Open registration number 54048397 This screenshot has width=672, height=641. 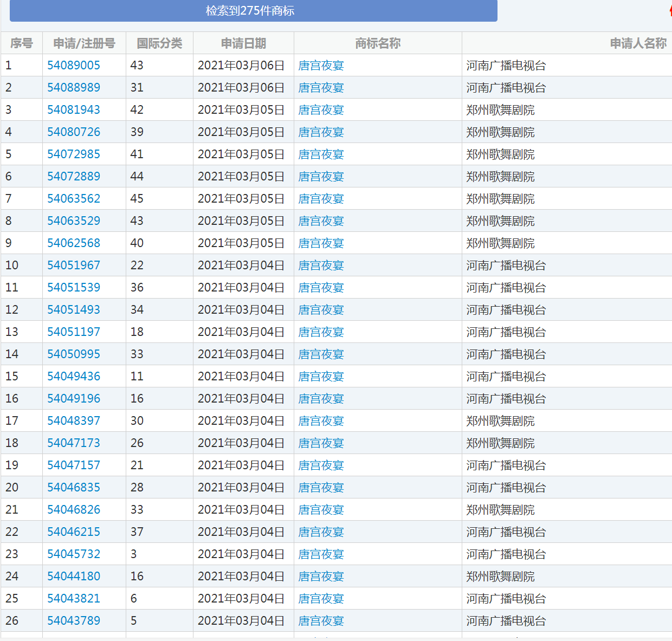[x=74, y=421]
